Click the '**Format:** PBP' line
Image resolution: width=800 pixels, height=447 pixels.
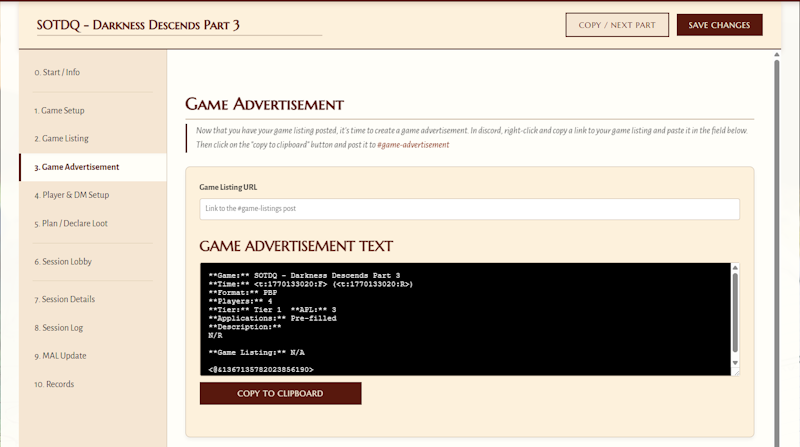click(x=242, y=293)
